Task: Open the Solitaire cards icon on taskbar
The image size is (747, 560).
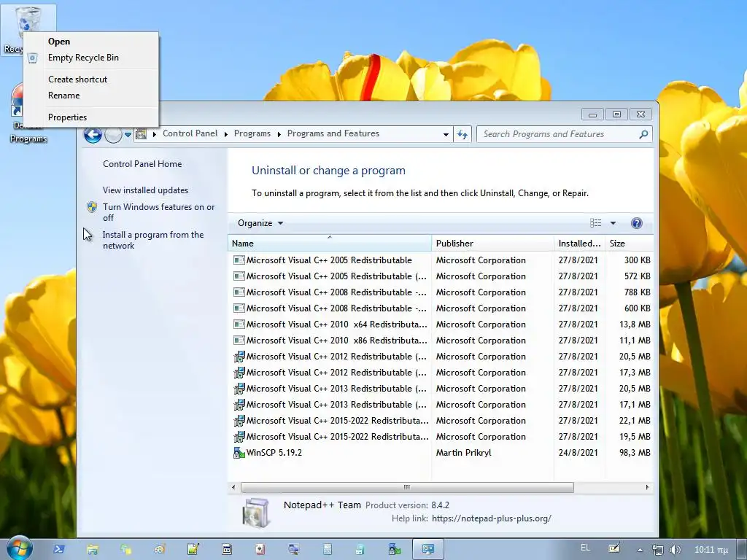Action: 260,550
